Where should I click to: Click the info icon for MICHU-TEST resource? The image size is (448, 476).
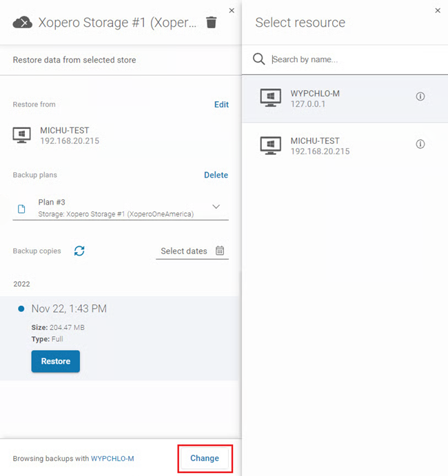(x=420, y=144)
